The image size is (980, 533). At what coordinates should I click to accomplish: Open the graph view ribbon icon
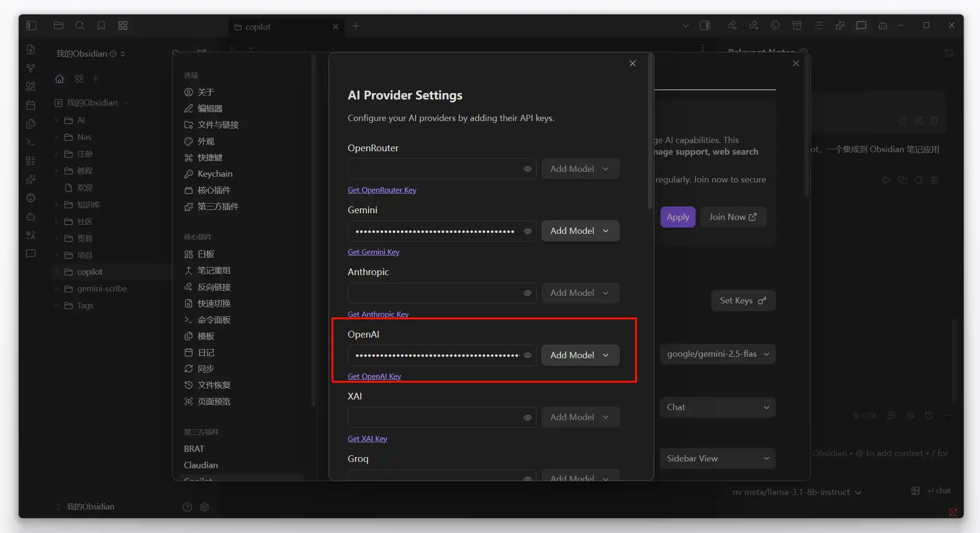31,68
